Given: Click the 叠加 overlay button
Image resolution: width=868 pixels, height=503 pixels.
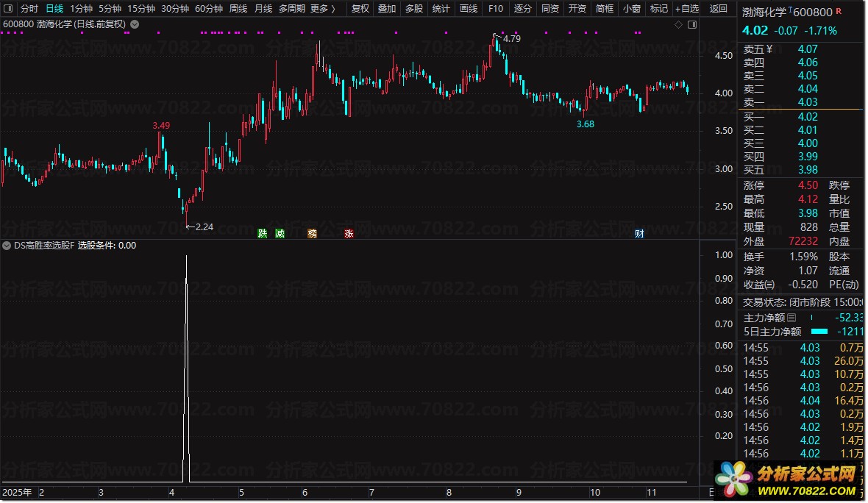Looking at the screenshot, I should click(387, 8).
